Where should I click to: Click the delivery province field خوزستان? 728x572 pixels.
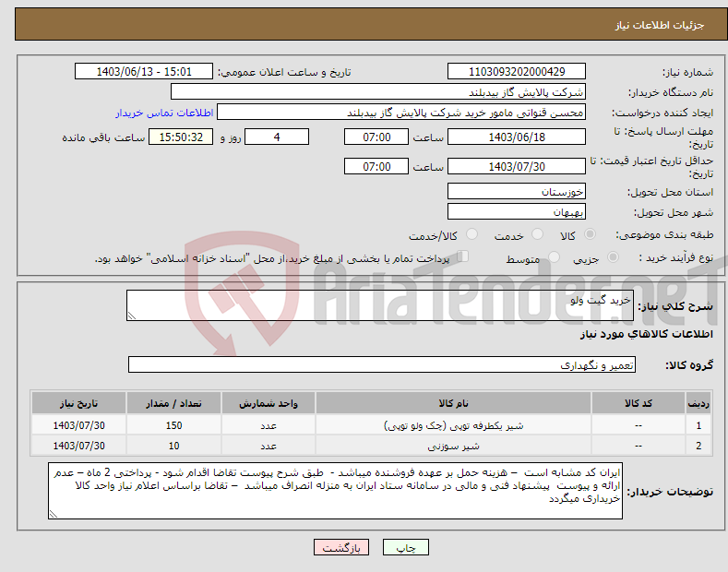(x=517, y=191)
